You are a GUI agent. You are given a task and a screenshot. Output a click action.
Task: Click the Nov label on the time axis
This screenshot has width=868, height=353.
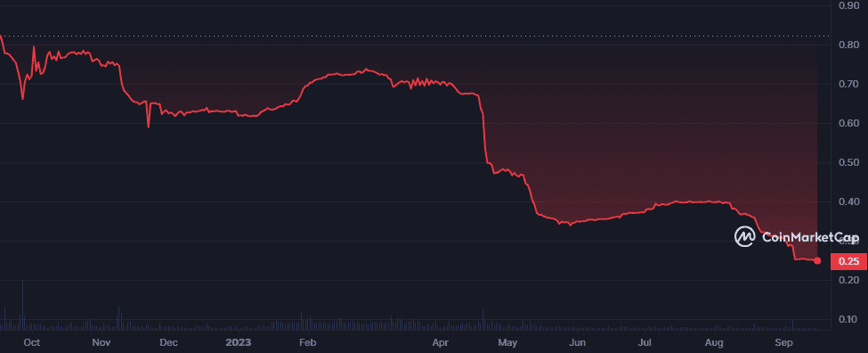pyautogui.click(x=101, y=342)
